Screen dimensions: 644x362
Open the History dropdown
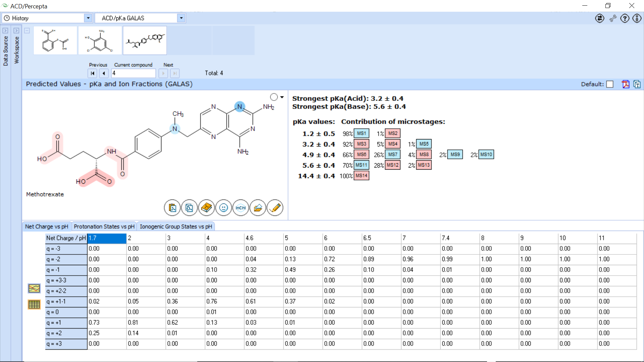88,18
